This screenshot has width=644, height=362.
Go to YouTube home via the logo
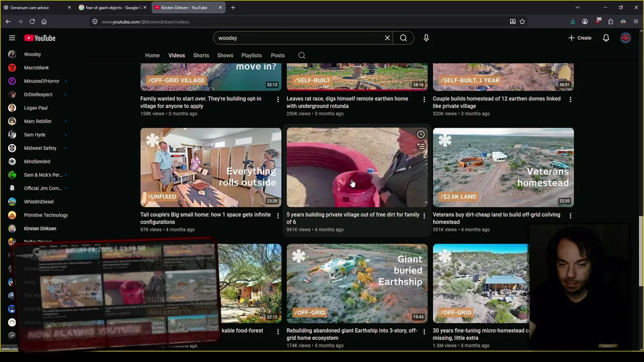coord(40,38)
